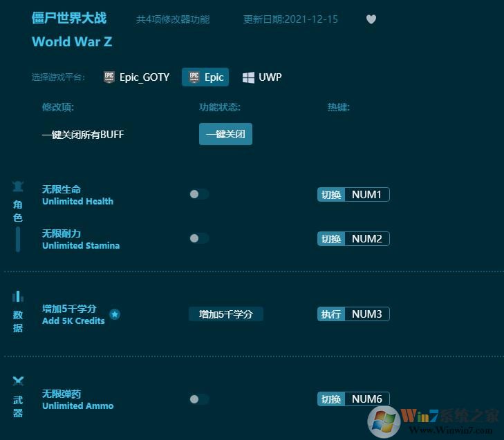Click the 功能状态 column header

pyautogui.click(x=220, y=107)
